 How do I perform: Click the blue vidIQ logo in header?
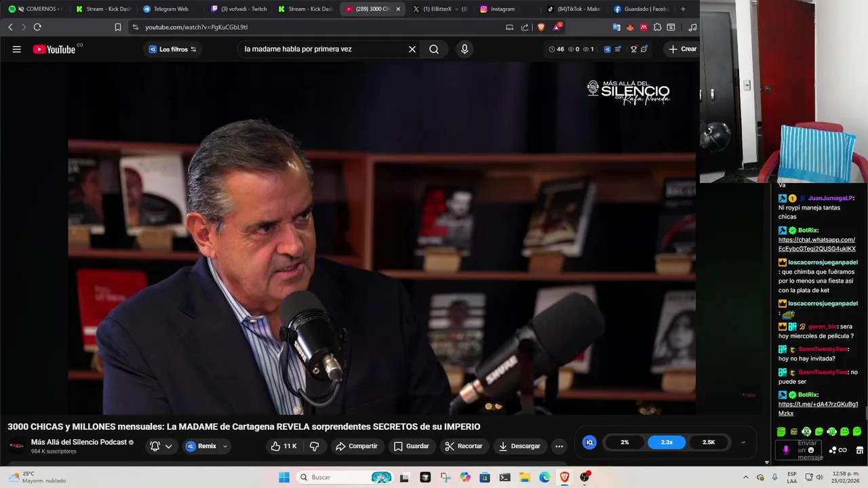(607, 49)
